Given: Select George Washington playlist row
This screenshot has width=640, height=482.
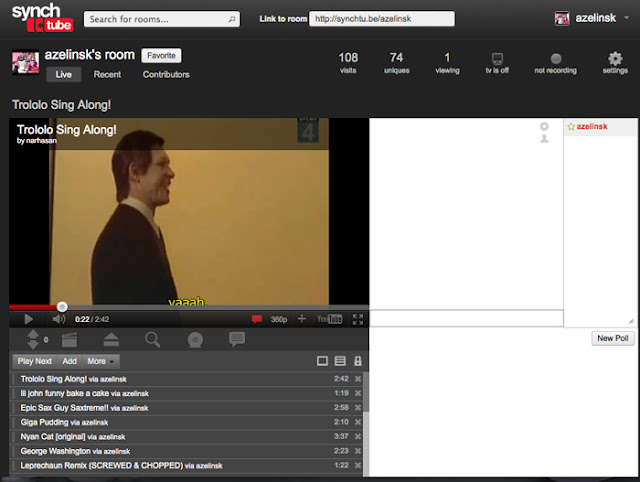Looking at the screenshot, I should (x=187, y=451).
